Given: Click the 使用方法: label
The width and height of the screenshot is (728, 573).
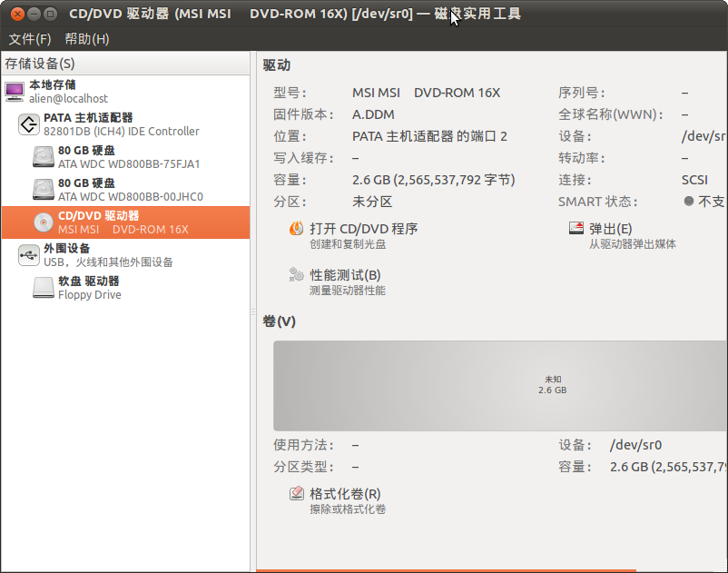Looking at the screenshot, I should pyautogui.click(x=304, y=445).
